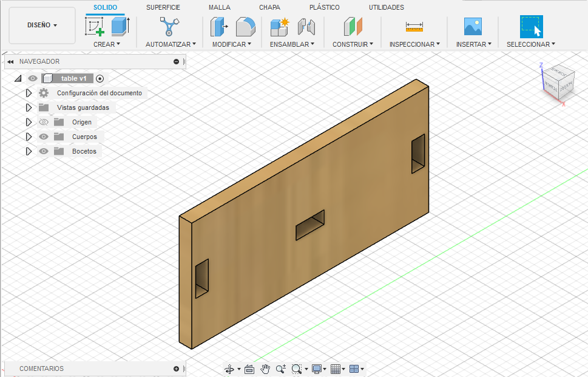Select the Offset Plane construct icon
This screenshot has height=377, width=588.
click(x=353, y=27)
